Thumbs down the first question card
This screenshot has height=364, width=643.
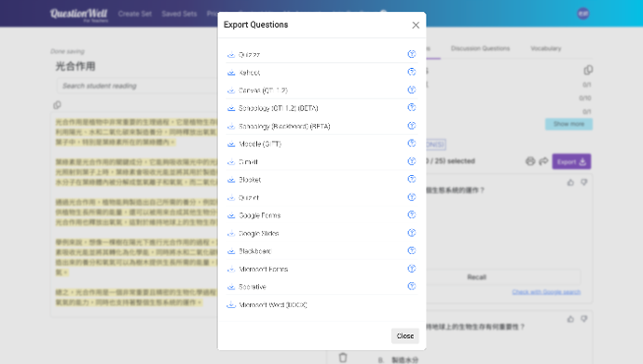pyautogui.click(x=584, y=182)
